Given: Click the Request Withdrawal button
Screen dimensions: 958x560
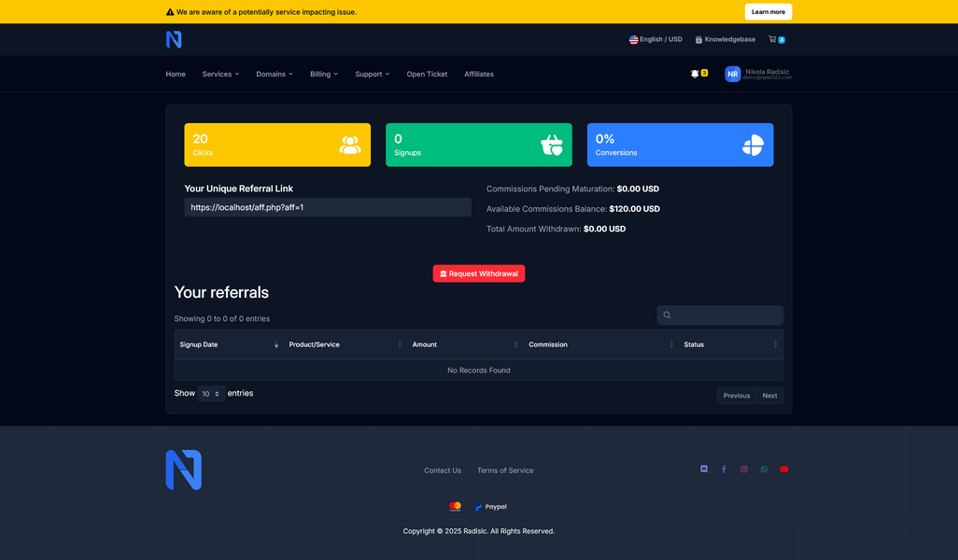Looking at the screenshot, I should 479,273.
